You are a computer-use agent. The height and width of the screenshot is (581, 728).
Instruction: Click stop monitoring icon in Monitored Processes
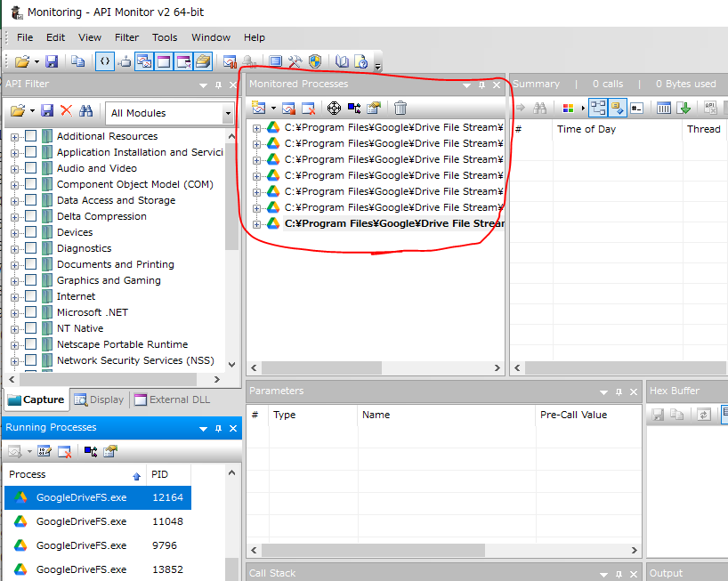click(x=288, y=109)
